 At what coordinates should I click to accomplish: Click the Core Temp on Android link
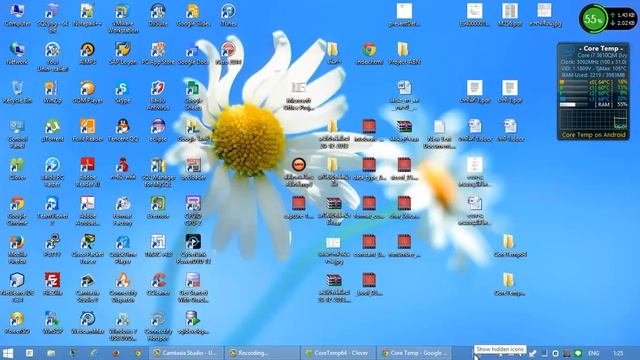[593, 135]
